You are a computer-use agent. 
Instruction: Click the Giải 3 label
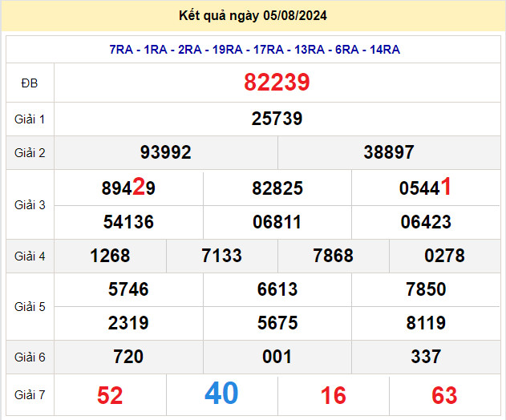click(x=30, y=205)
